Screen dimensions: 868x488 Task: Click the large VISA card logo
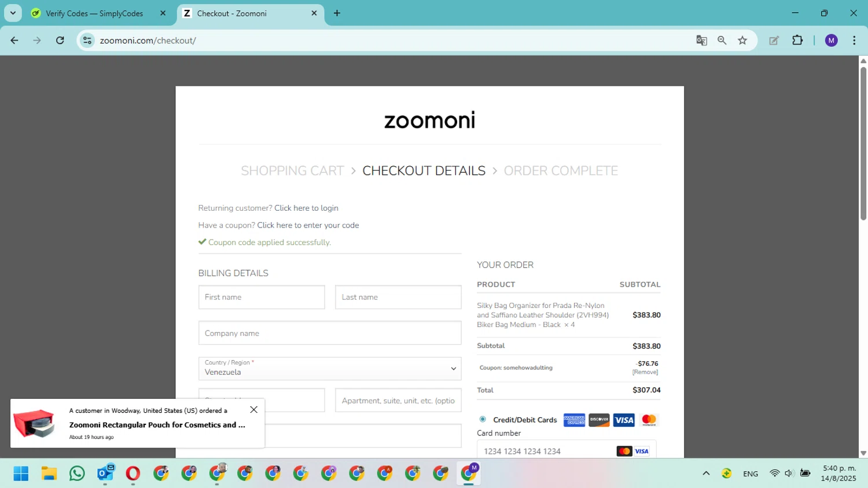point(624,420)
